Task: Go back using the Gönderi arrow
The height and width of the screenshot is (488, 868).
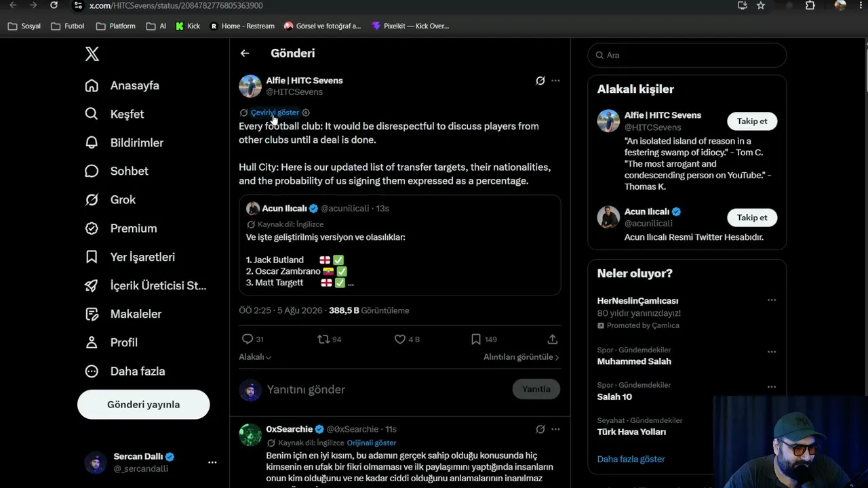Action: coord(245,54)
